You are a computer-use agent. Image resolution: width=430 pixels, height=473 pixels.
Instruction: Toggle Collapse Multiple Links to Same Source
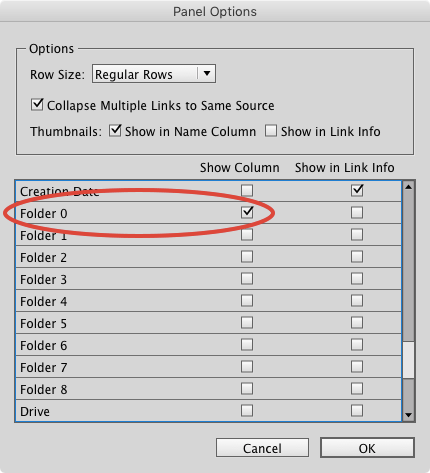(x=37, y=105)
